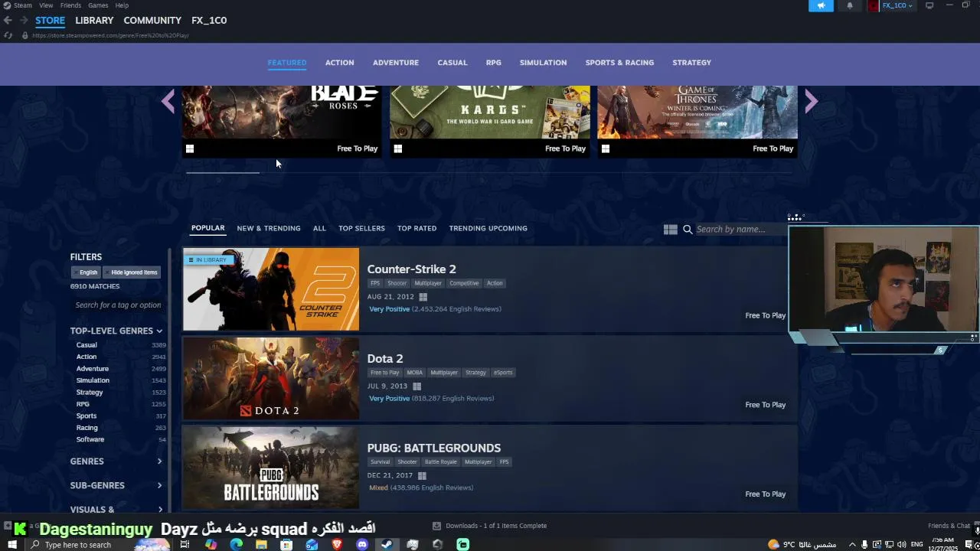
Task: Click Windows icon on KARDS card
Action: click(397, 148)
